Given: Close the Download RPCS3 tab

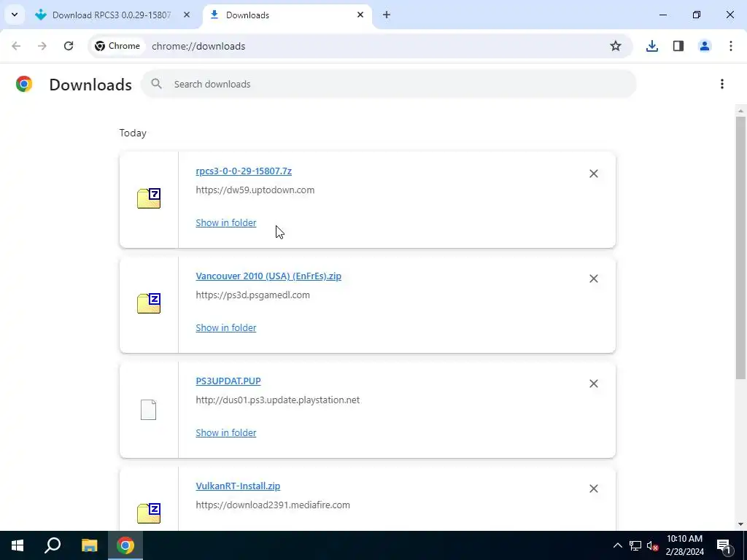Looking at the screenshot, I should (187, 15).
